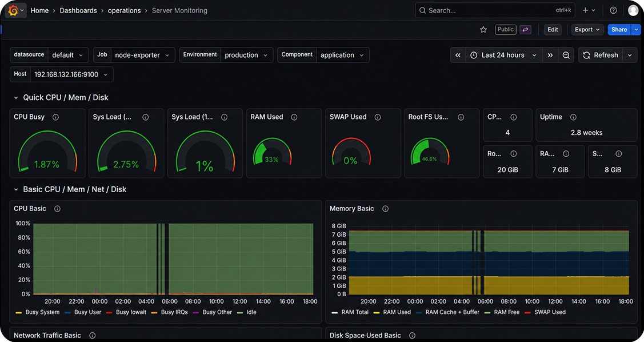
Task: Click the RAM Used gauge
Action: tap(272, 152)
